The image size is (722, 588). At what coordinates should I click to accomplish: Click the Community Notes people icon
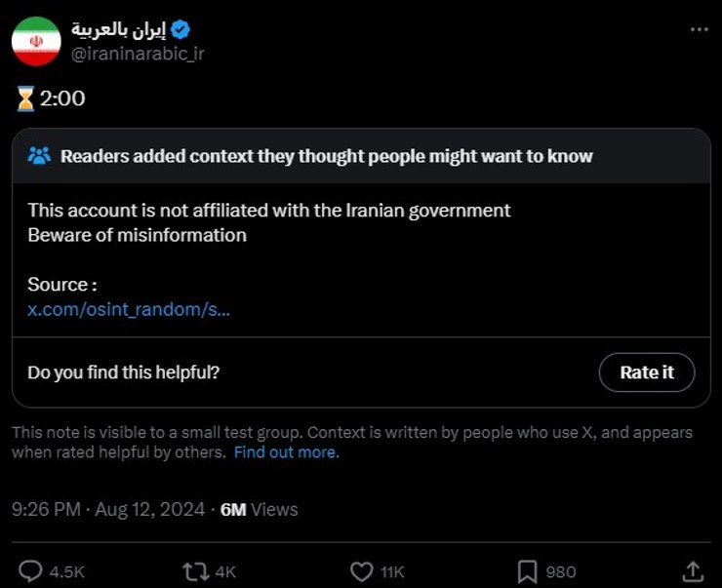pyautogui.click(x=39, y=156)
